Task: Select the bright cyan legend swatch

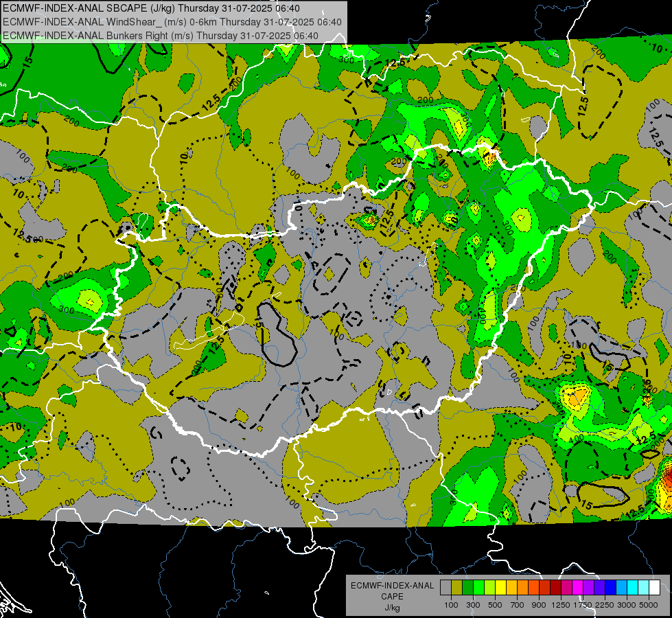Action: (x=632, y=588)
